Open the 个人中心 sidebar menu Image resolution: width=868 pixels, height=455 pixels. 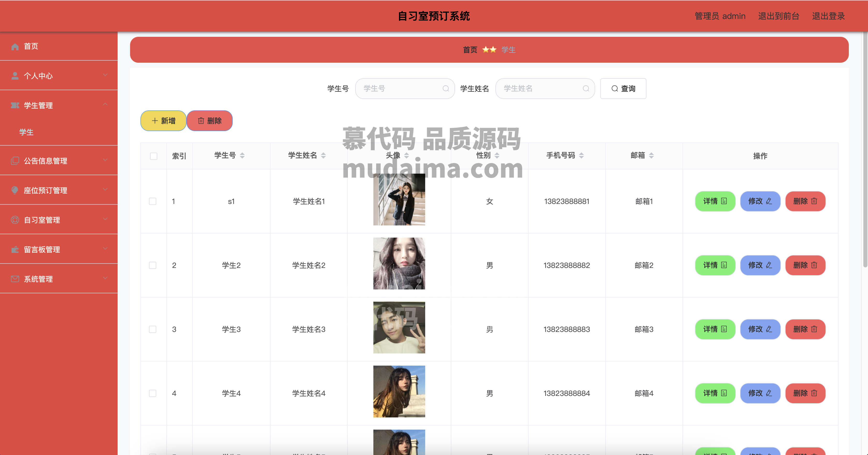59,75
